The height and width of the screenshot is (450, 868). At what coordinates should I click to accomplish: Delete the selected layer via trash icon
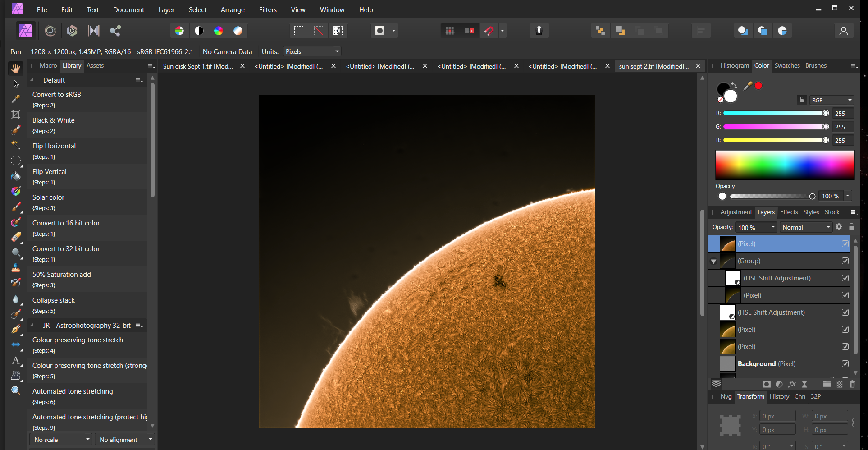pos(852,384)
